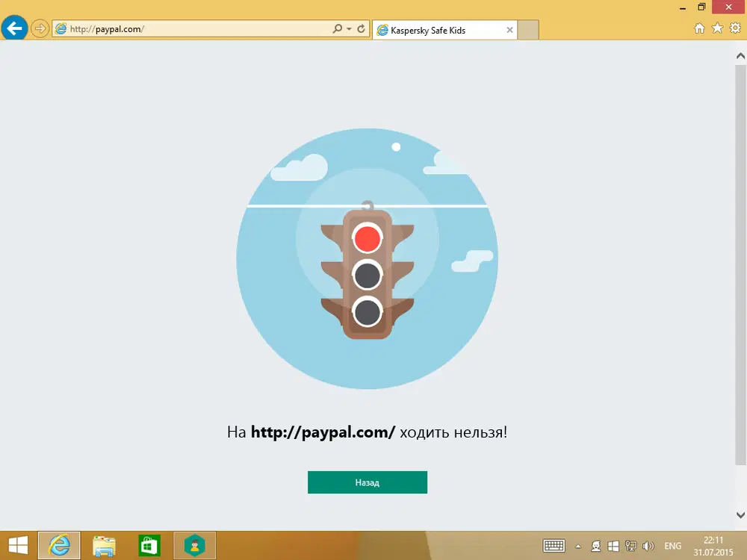
Task: Click the scrollbar down arrow
Action: [740, 514]
